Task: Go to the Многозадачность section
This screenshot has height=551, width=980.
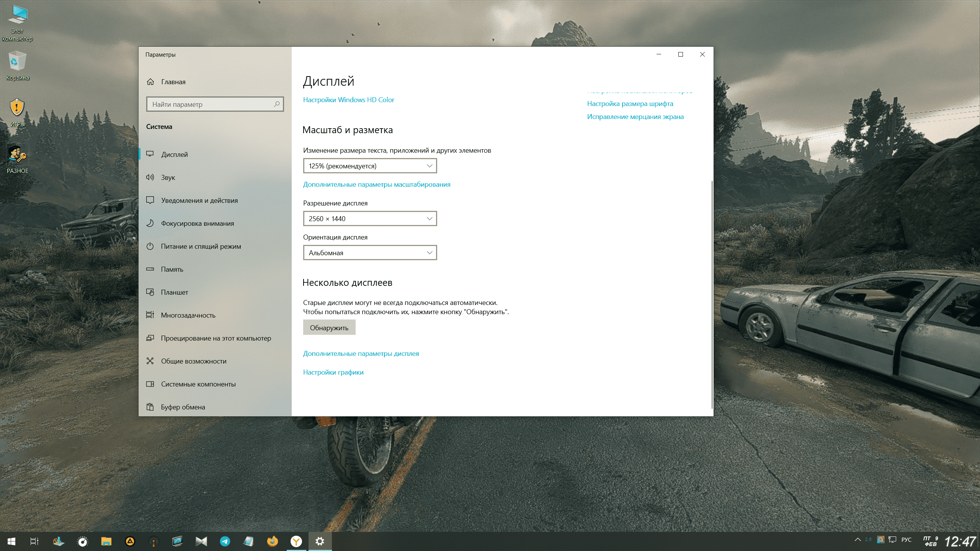Action: [x=188, y=315]
